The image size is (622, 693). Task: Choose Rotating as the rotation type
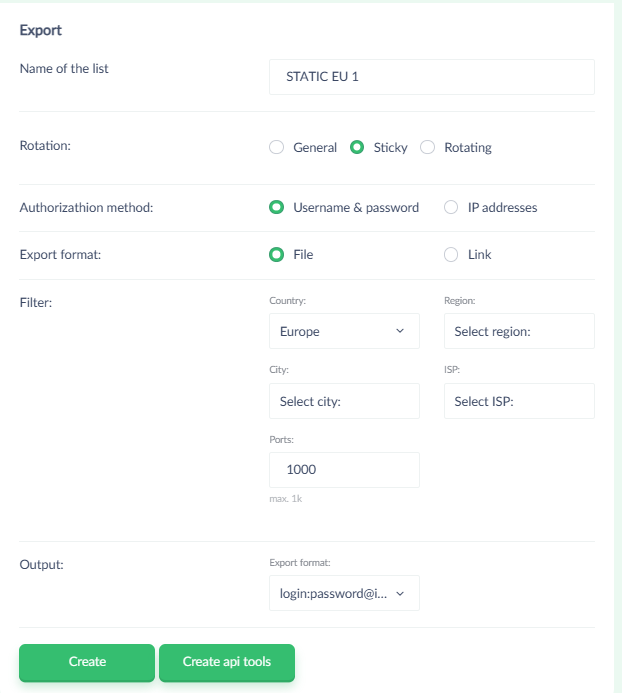click(428, 148)
